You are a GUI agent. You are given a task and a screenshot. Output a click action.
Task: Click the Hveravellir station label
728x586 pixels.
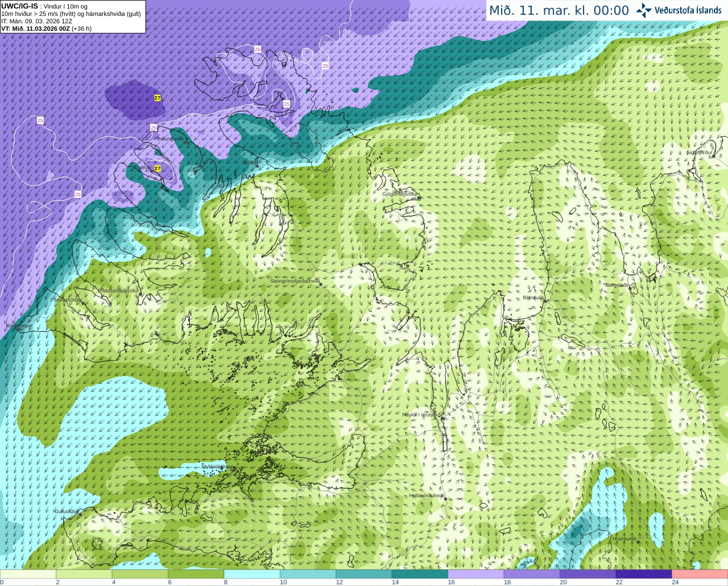click(624, 539)
